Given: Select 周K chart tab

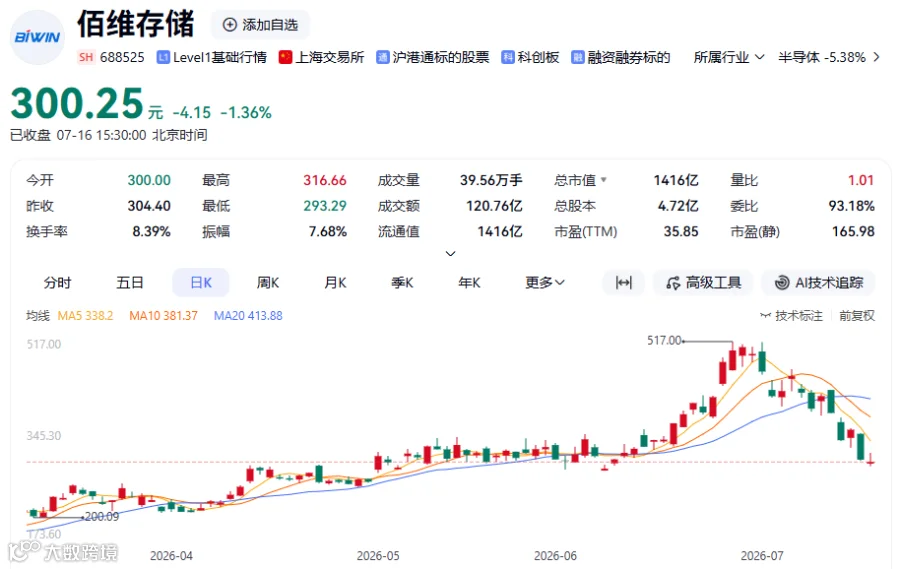Looking at the screenshot, I should point(267,282).
